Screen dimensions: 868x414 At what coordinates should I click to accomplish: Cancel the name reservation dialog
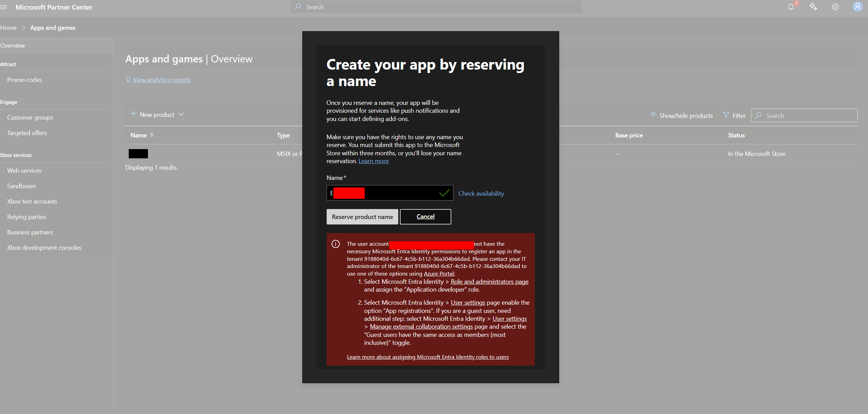426,217
